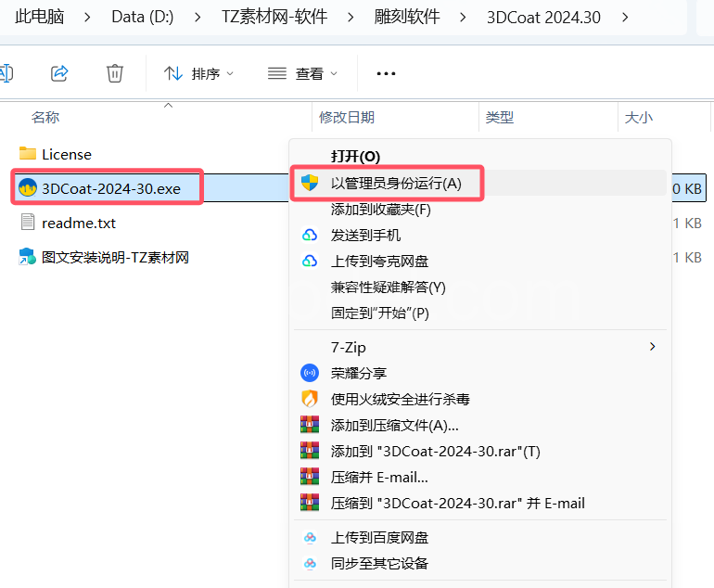
Task: Navigate to 此电脑 in address bar
Action: (40, 17)
